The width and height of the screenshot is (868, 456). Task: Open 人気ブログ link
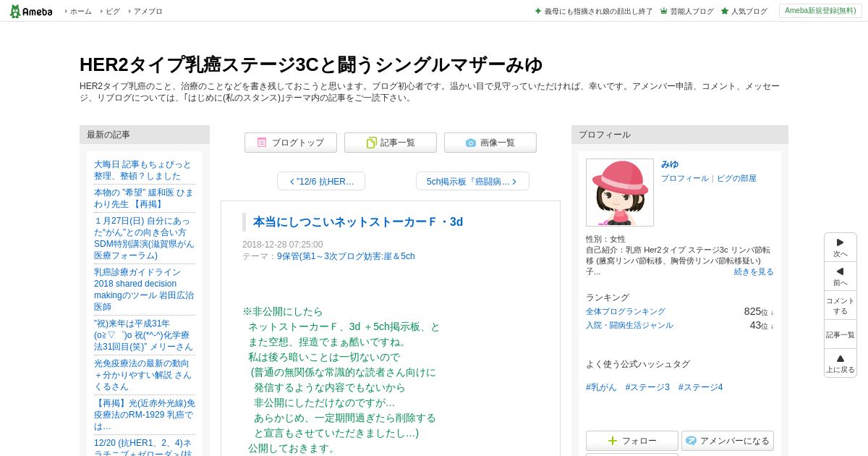coord(749,12)
